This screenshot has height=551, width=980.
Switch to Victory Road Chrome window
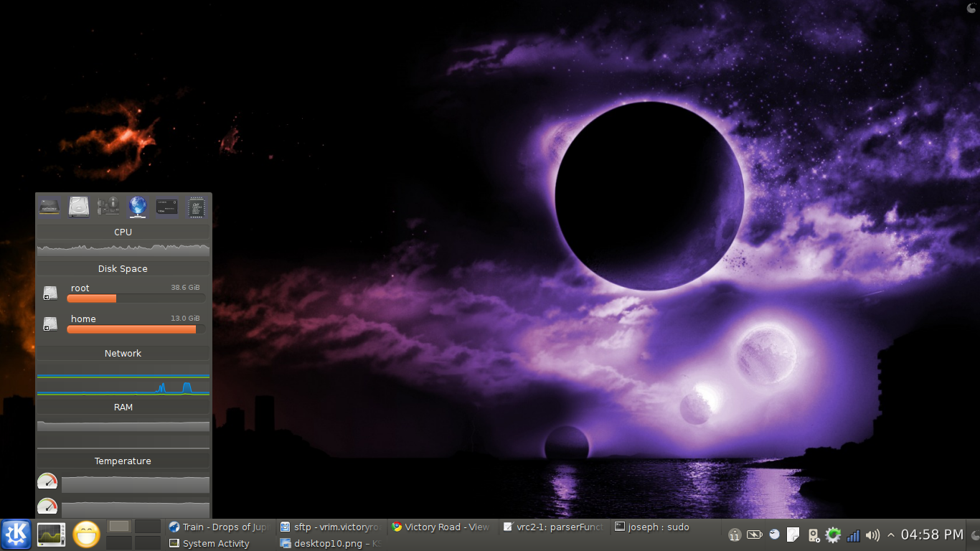tap(440, 527)
